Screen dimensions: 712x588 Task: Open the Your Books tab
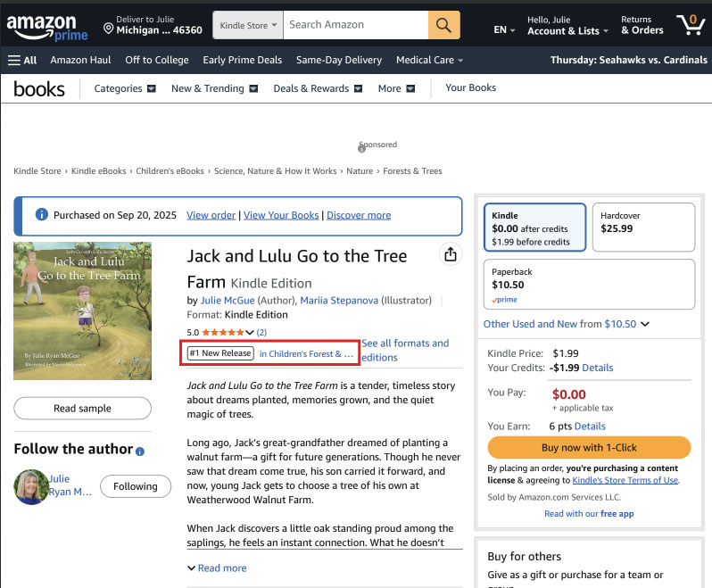tap(470, 87)
